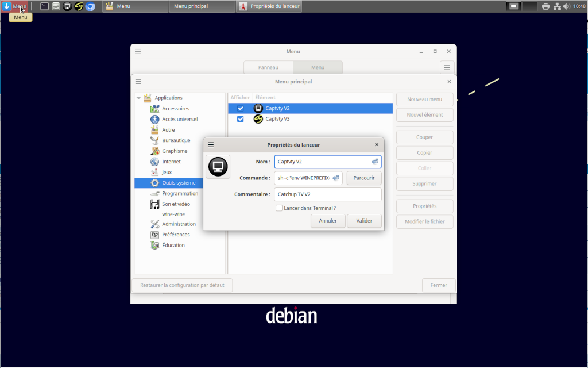This screenshot has height=368, width=588.
Task: Select the Internet category in tree
Action: (x=171, y=162)
